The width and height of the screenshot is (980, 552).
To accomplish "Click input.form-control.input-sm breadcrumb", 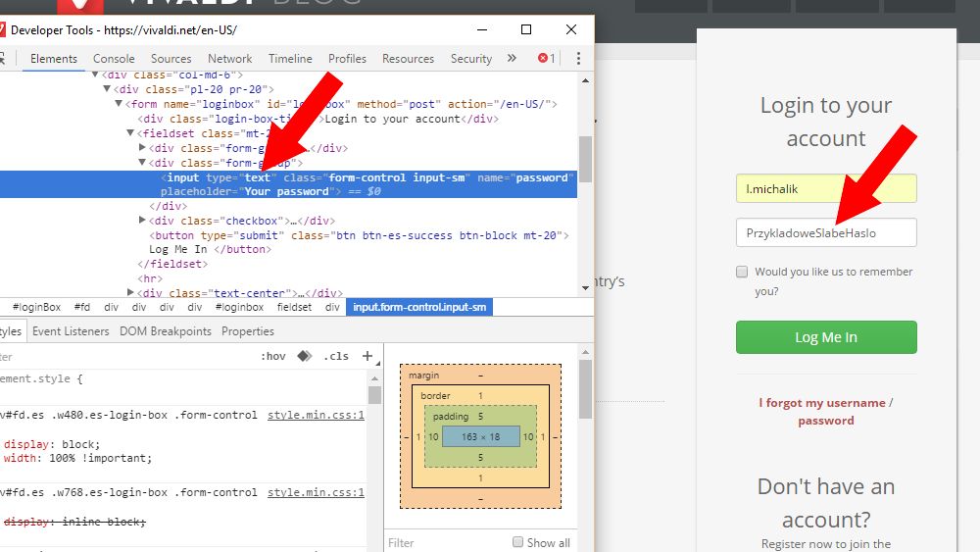I will coord(419,307).
